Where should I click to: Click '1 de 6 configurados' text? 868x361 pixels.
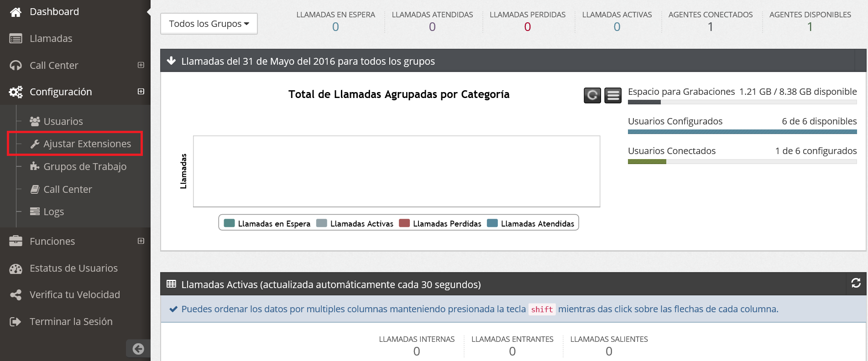(816, 151)
